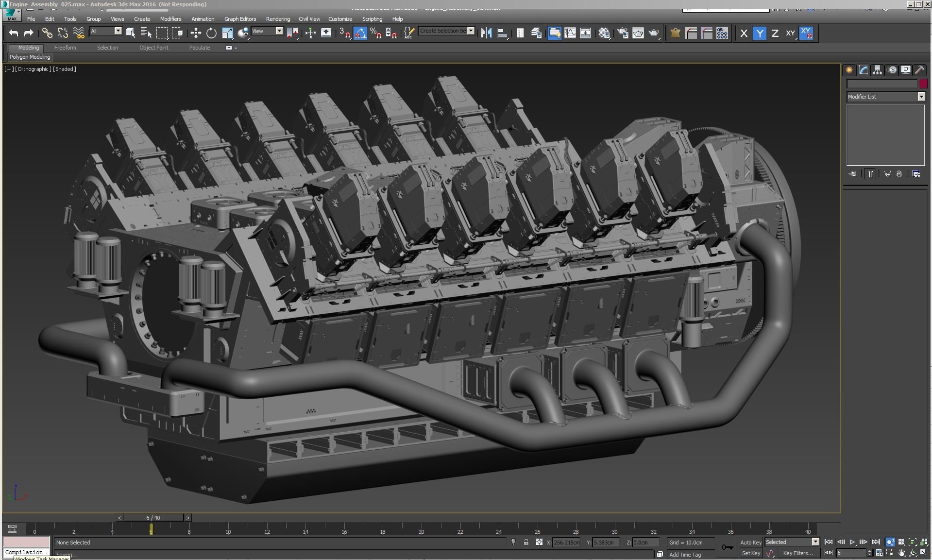
Task: Toggle the Spinner Snap button
Action: coord(391,33)
